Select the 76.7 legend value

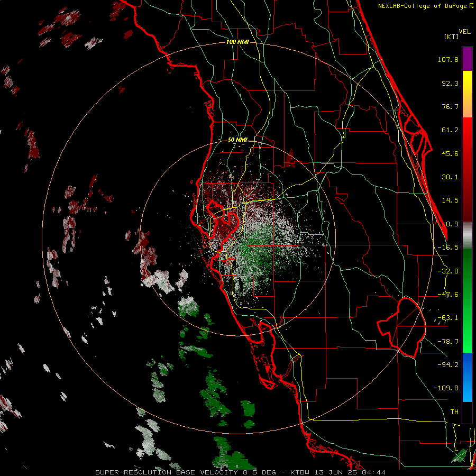450,106
